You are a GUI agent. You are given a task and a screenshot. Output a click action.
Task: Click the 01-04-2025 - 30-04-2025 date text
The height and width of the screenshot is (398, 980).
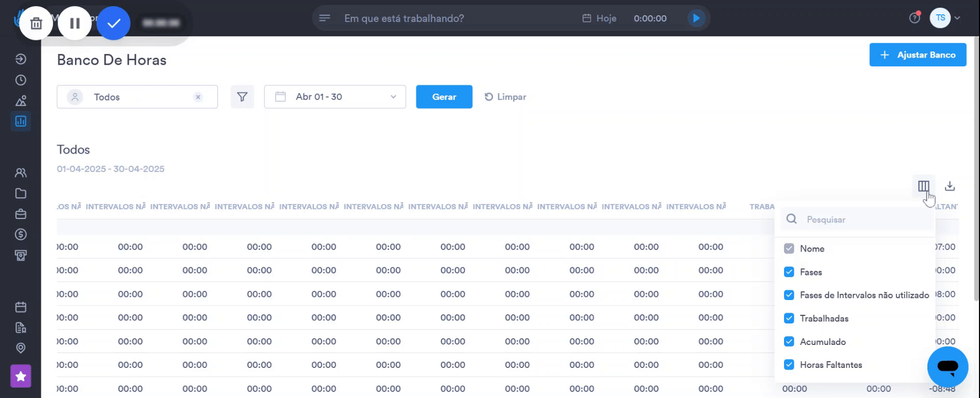[x=111, y=169]
